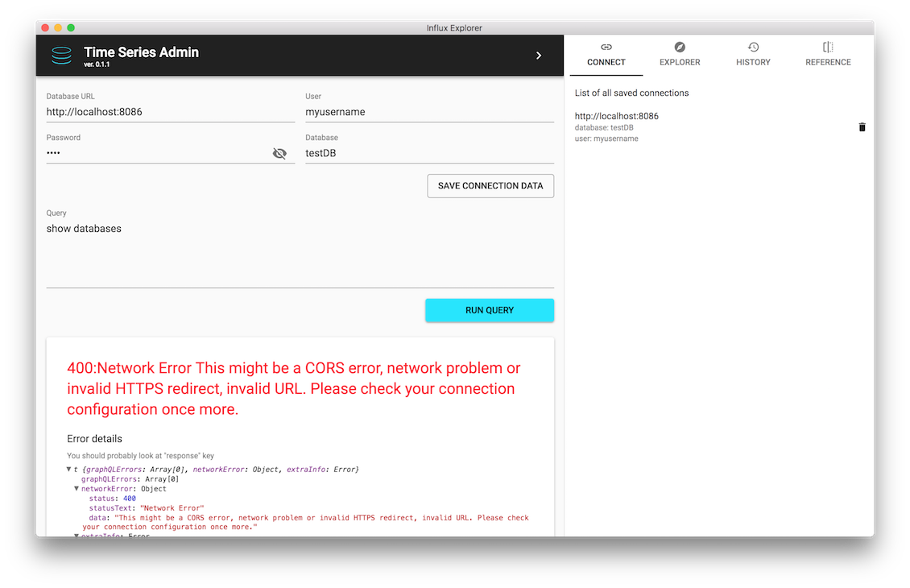The height and width of the screenshot is (588, 910).
Task: Save the connection data
Action: 490,186
